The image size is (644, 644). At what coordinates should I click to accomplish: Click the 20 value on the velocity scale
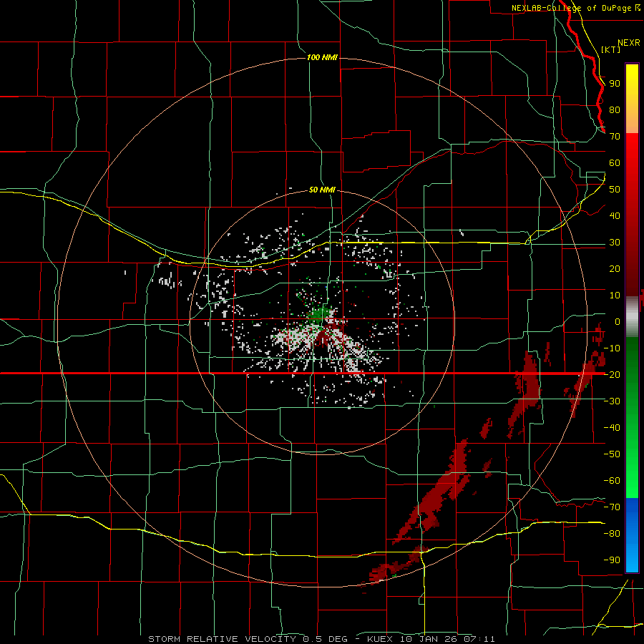(x=615, y=269)
